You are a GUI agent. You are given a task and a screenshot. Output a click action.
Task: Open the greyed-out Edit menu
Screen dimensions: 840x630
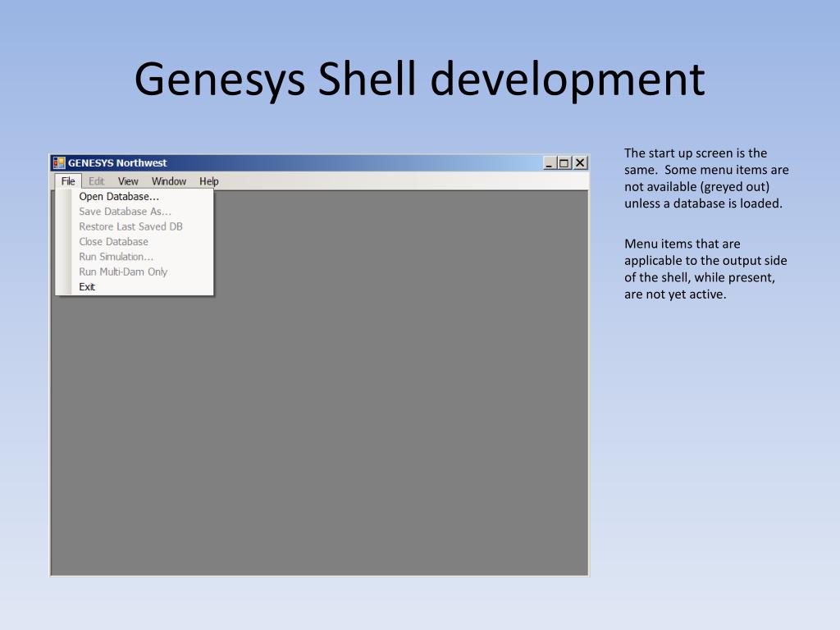coord(97,181)
